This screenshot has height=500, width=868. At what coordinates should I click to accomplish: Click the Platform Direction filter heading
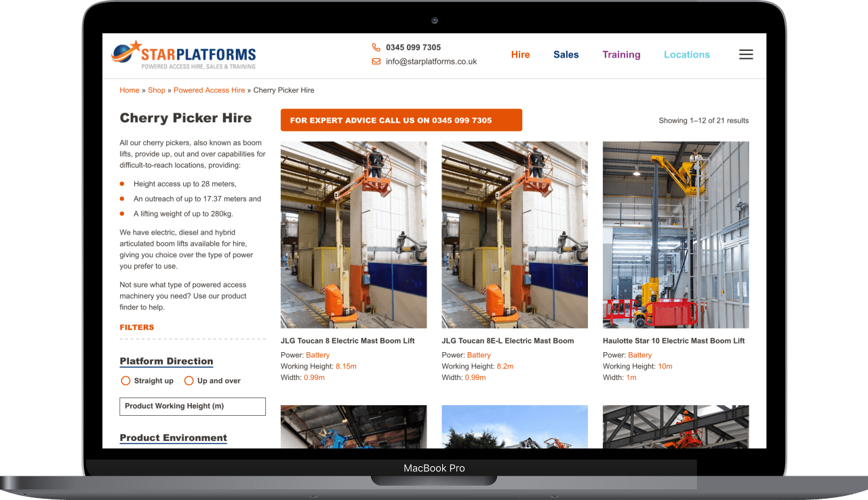[167, 362]
